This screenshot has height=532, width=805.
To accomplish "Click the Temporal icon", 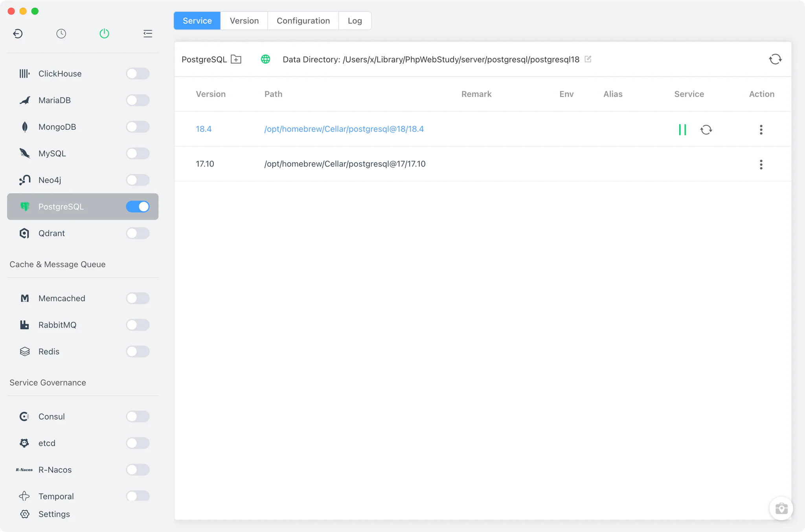I will [24, 496].
